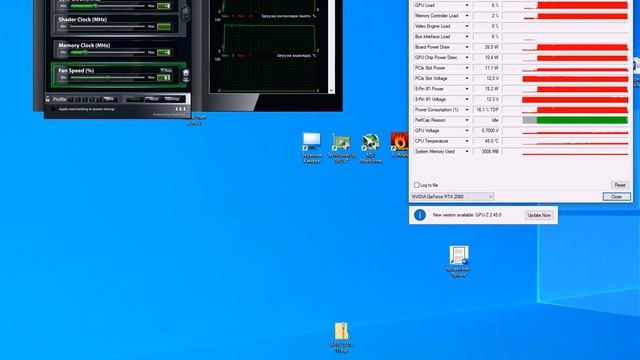Image resolution: width=640 pixels, height=360 pixels.
Task: Open the MSI Afterburner desktop shortcut
Action: click(x=371, y=148)
